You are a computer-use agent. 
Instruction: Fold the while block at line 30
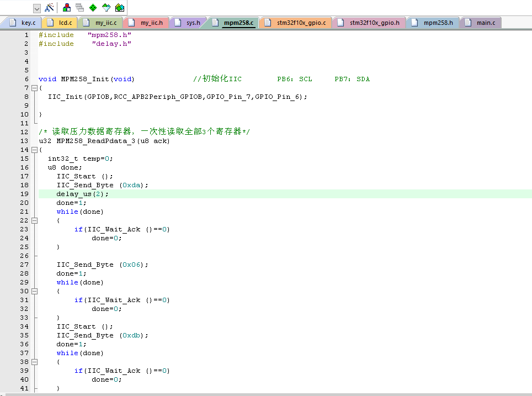34,291
